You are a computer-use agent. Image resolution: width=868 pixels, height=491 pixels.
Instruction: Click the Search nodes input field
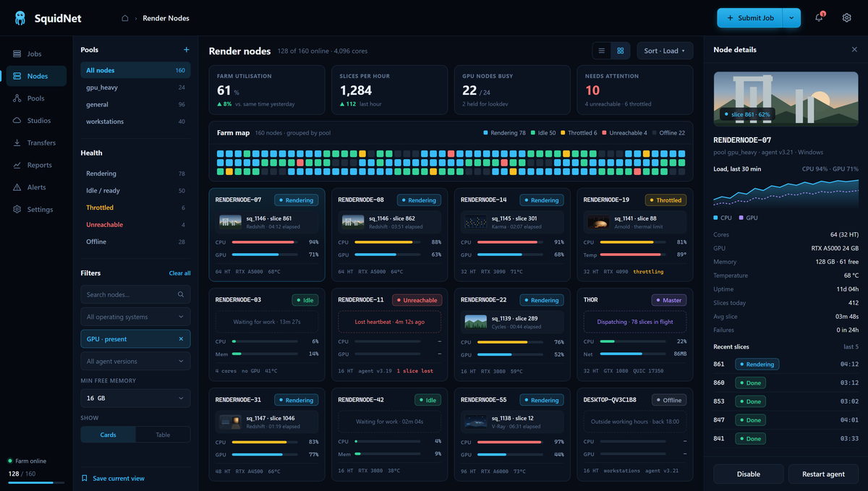[x=135, y=295]
